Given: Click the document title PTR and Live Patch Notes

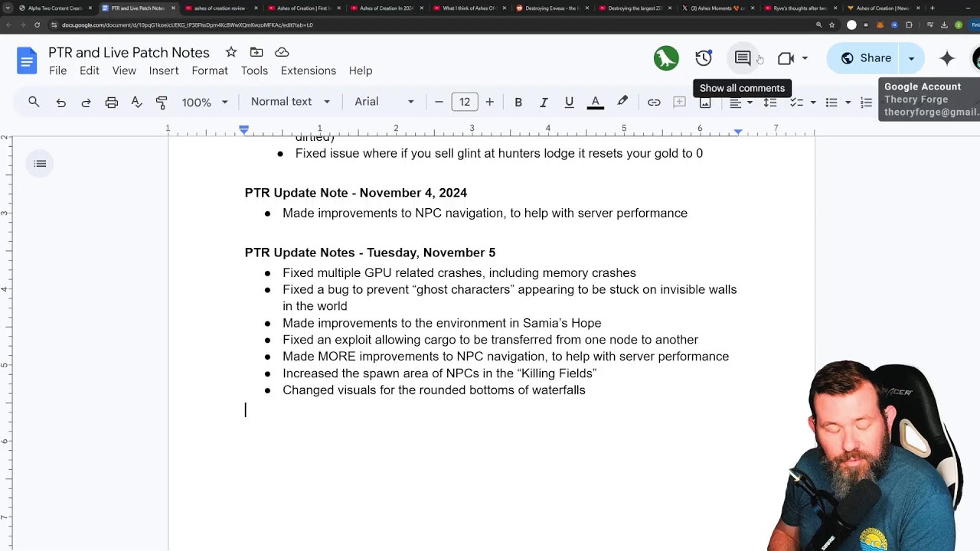Looking at the screenshot, I should tap(129, 52).
